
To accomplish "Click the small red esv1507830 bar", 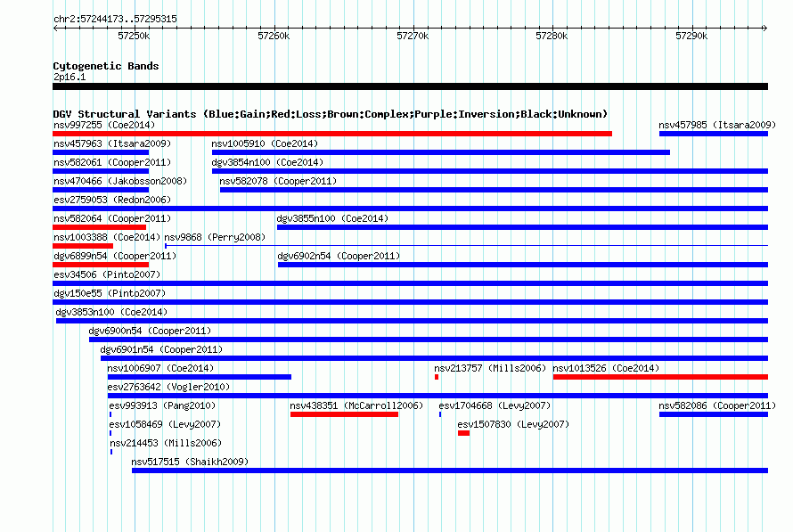I will pos(463,433).
